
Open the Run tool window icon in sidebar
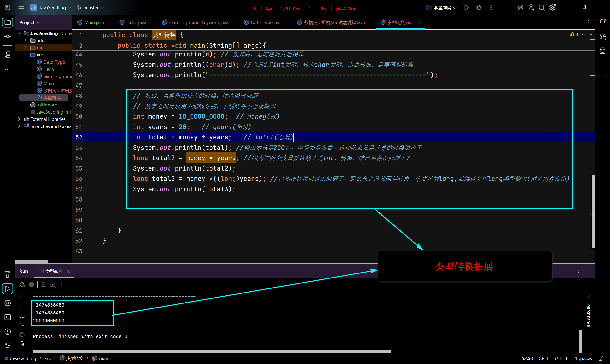[8, 289]
